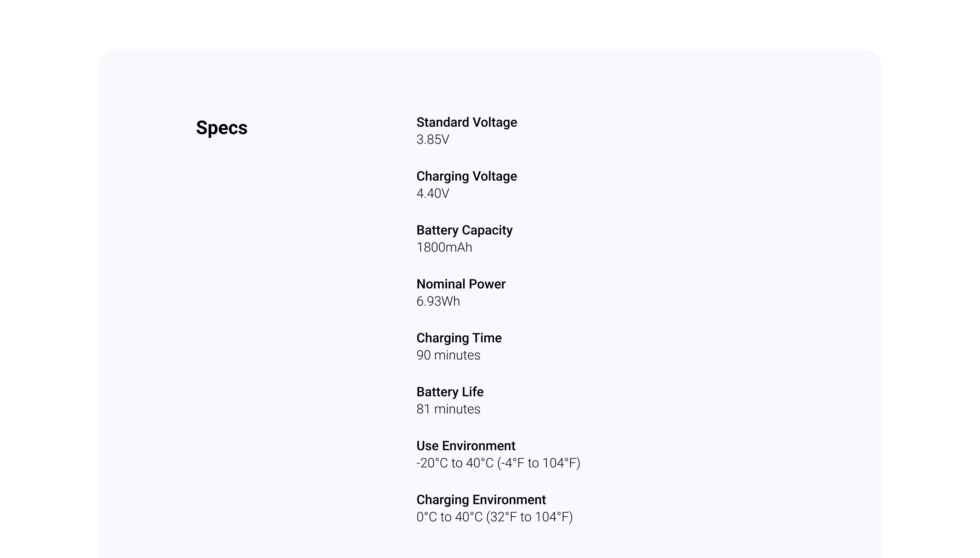Select the Nominal Power label
This screenshot has height=558, width=980.
pos(461,284)
